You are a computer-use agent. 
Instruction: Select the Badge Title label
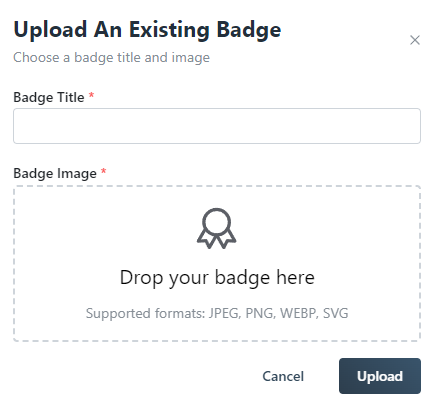(x=49, y=97)
